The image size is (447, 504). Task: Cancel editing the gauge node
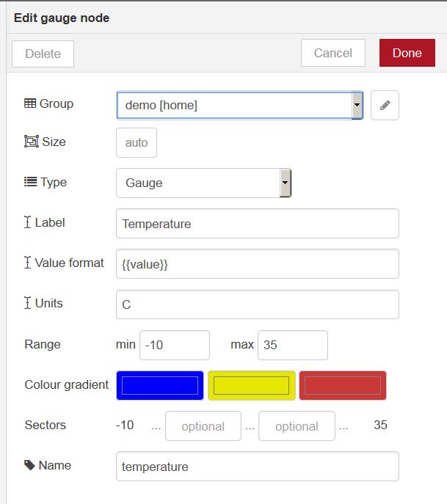point(332,53)
